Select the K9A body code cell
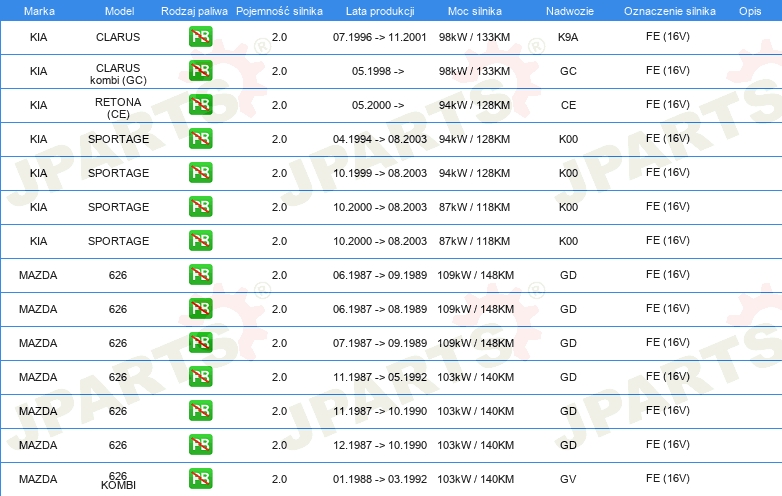The height and width of the screenshot is (496, 782). [568, 38]
